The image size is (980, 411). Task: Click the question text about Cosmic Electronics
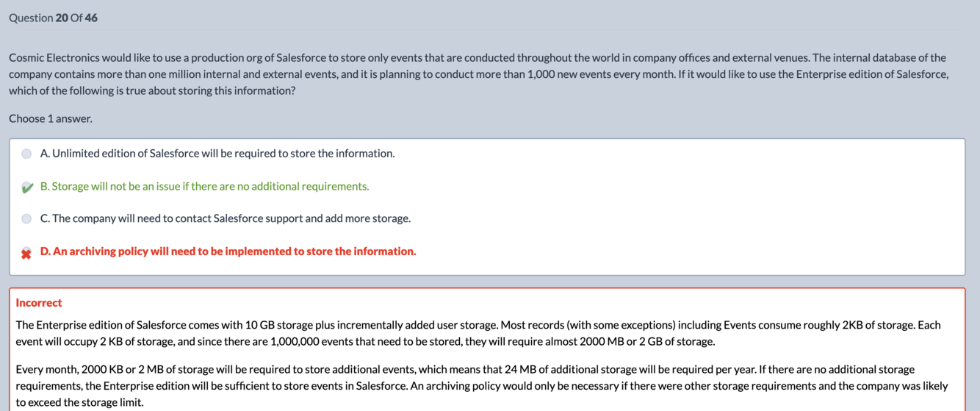[x=478, y=74]
